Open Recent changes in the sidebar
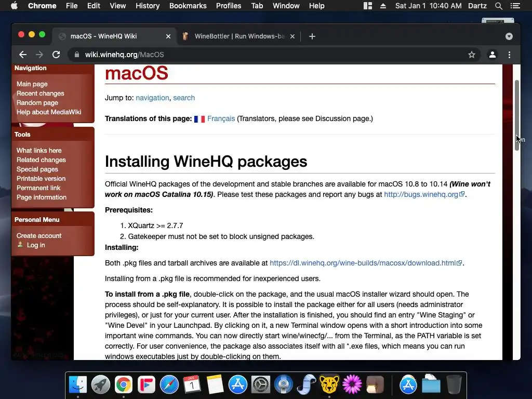 [40, 94]
